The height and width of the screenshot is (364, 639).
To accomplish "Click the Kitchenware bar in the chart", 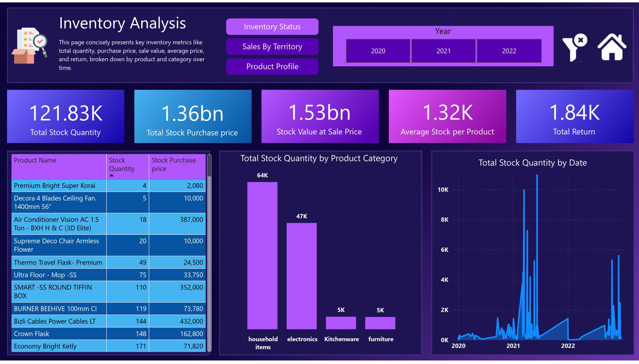I will pos(341,323).
